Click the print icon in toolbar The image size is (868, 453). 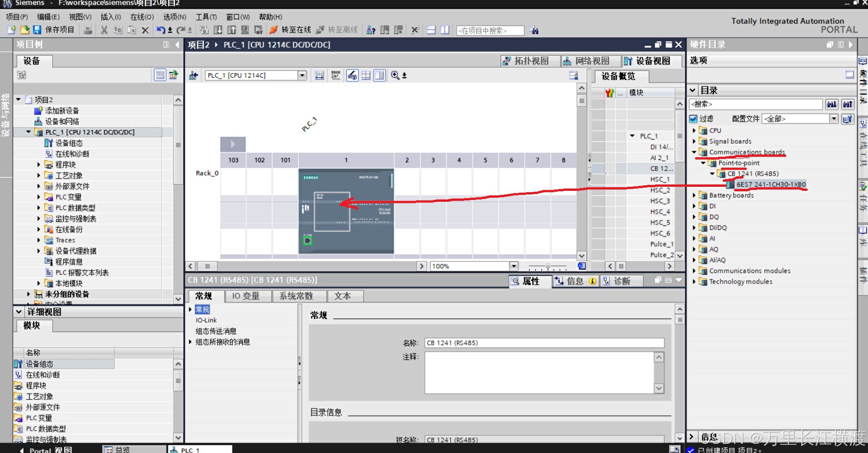[x=88, y=30]
